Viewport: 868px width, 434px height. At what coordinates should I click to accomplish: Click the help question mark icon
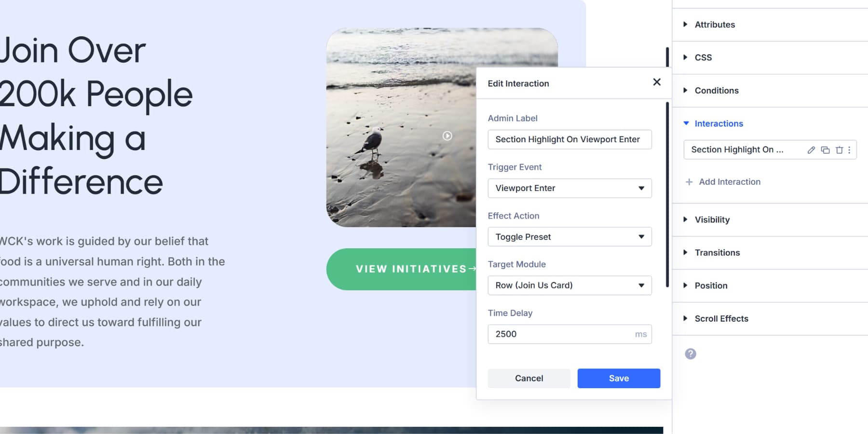[x=691, y=353]
